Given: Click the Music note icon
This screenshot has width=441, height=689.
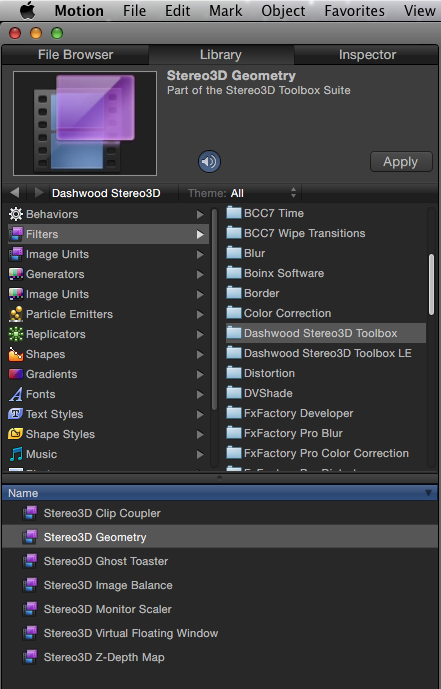Looking at the screenshot, I should [x=16, y=454].
